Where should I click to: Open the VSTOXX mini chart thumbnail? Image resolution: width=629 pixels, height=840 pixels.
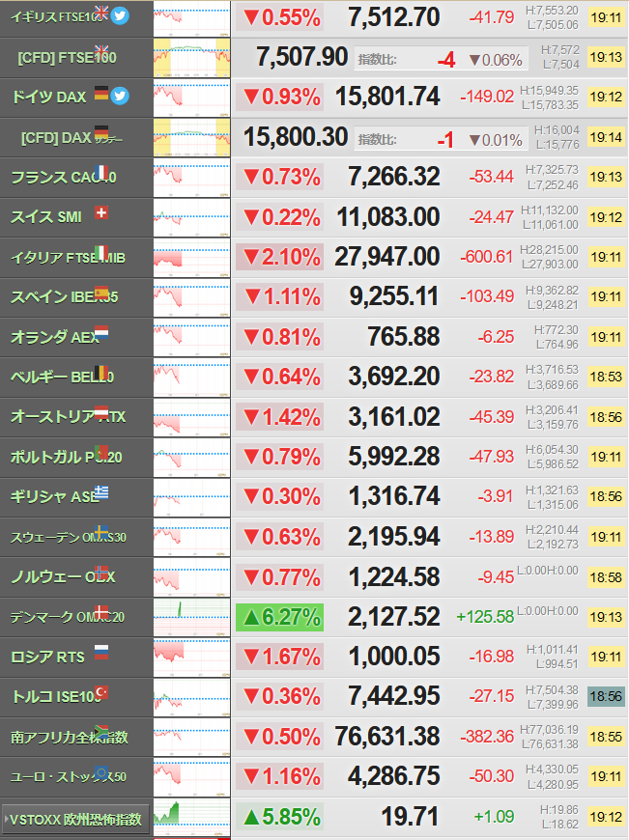point(191,817)
